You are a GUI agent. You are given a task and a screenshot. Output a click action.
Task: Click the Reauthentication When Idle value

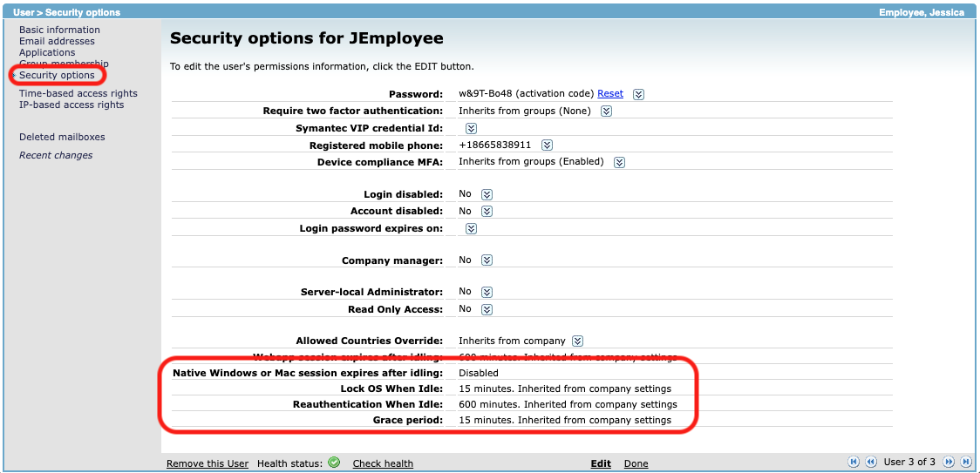pos(568,404)
